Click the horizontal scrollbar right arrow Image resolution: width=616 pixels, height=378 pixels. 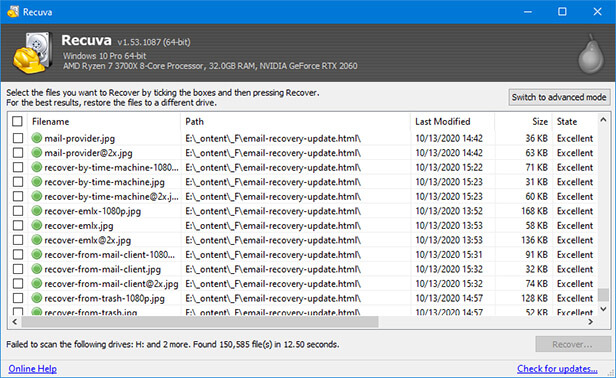point(590,322)
